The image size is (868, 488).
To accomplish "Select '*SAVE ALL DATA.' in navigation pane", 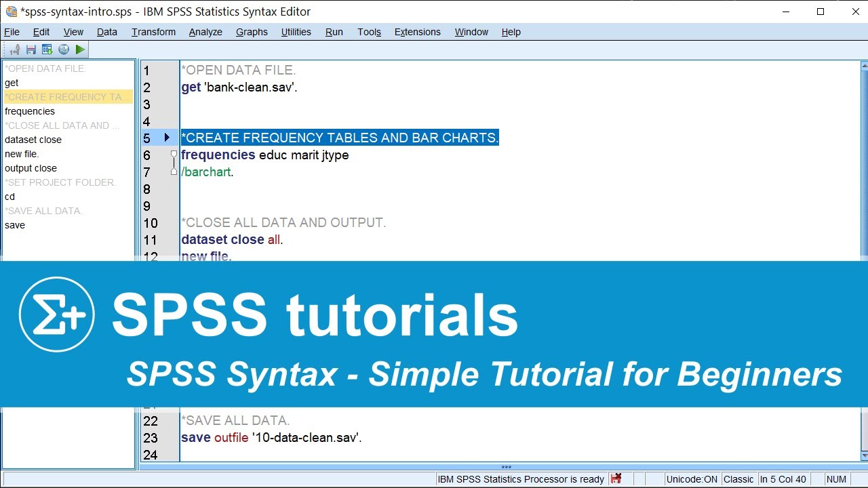I will coord(43,211).
